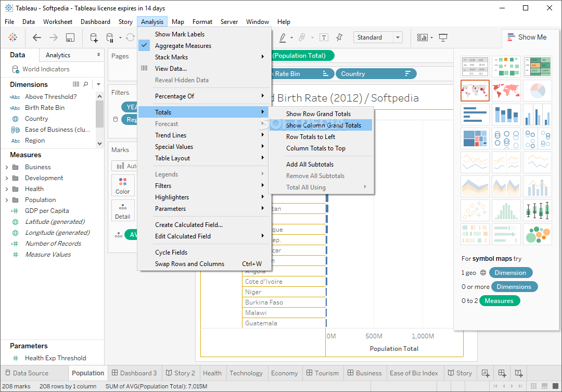Toggle Show Mark Labels option

[x=204, y=34]
